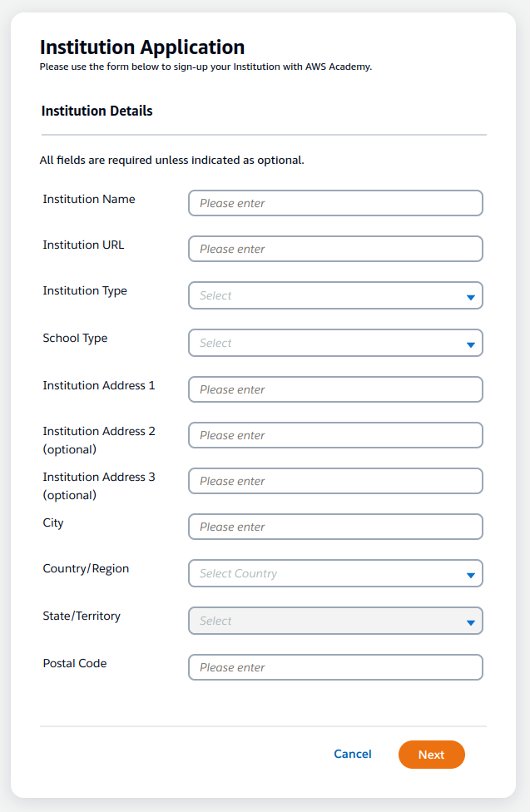Click the orange Next button
530x812 pixels.
tap(431, 755)
